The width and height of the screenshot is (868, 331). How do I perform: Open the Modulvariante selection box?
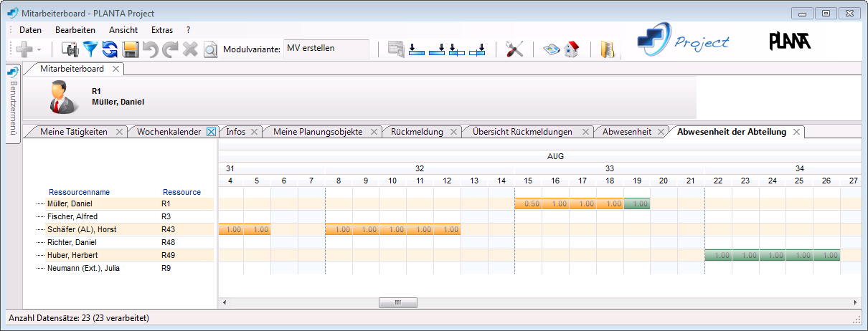click(x=326, y=49)
